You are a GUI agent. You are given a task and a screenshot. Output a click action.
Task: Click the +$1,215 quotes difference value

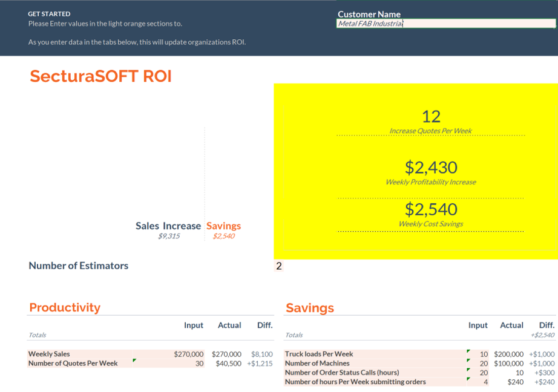point(260,364)
